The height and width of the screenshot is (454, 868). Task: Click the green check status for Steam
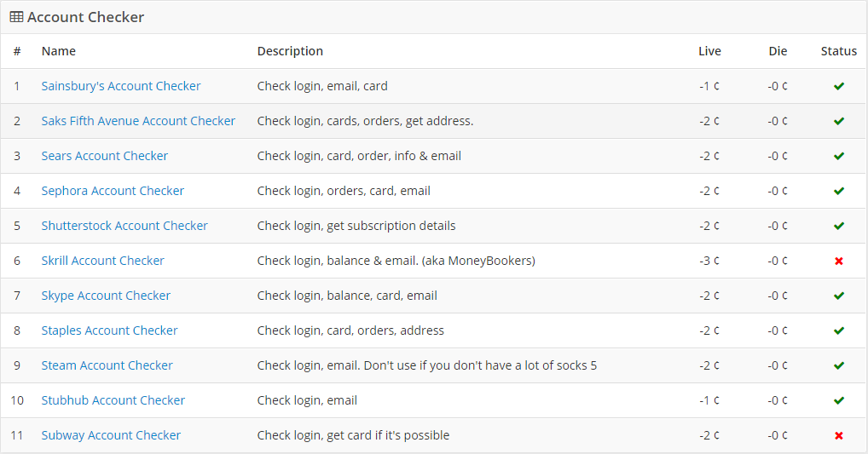(839, 365)
